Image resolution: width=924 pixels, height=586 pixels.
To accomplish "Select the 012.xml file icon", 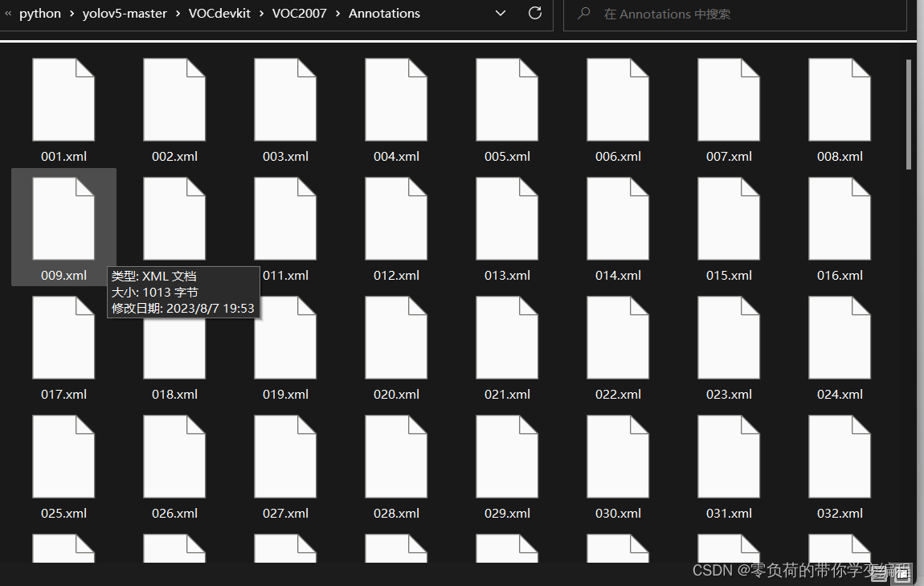I will 396,219.
